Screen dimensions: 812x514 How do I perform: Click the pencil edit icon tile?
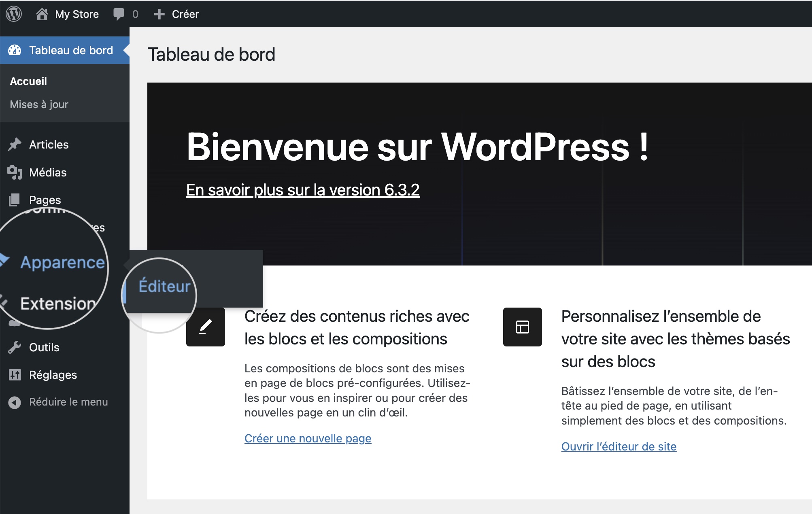tap(206, 327)
